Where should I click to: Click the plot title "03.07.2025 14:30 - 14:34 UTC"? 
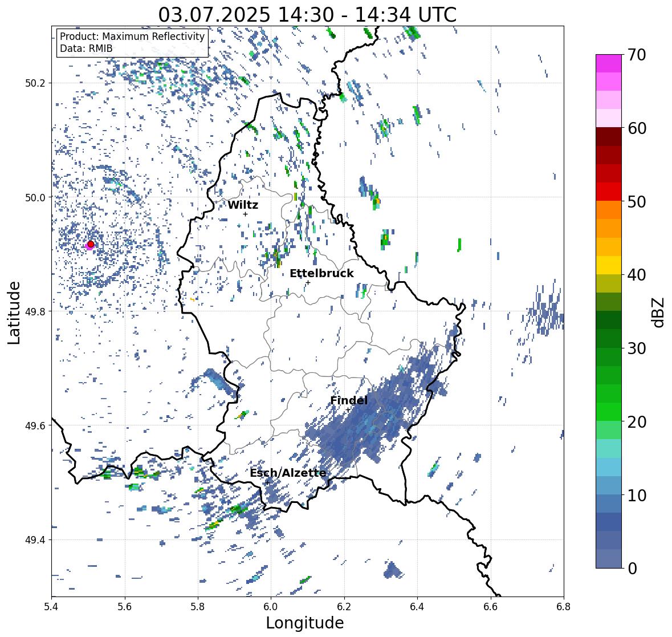[x=307, y=15]
